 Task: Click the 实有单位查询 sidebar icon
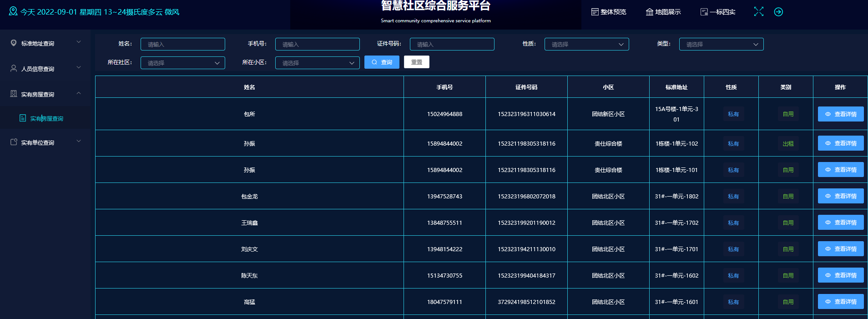[14, 142]
